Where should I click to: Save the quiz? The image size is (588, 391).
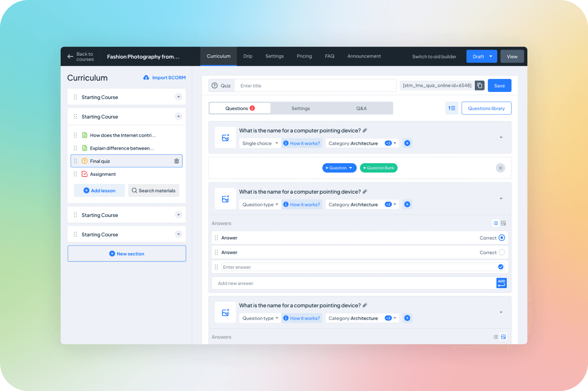click(499, 86)
